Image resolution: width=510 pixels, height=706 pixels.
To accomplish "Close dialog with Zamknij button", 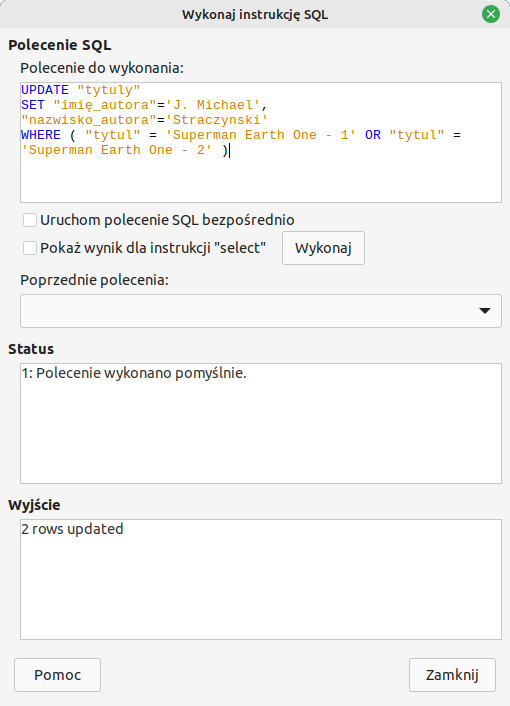I will point(452,675).
